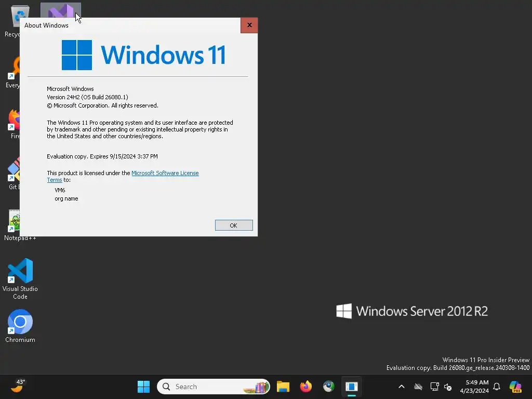Viewport: 532px width, 399px height.
Task: Open Copilot Preview icon in taskbar
Action: pyautogui.click(x=515, y=387)
